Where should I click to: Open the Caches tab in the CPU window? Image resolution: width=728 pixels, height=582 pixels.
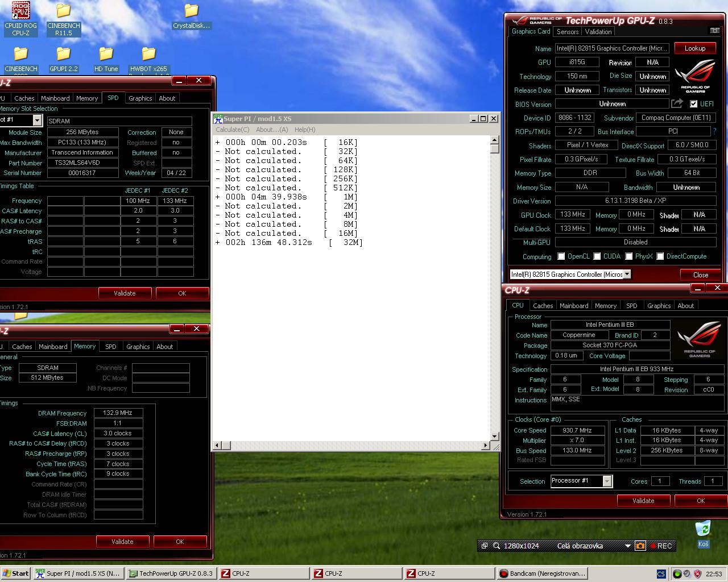[543, 306]
